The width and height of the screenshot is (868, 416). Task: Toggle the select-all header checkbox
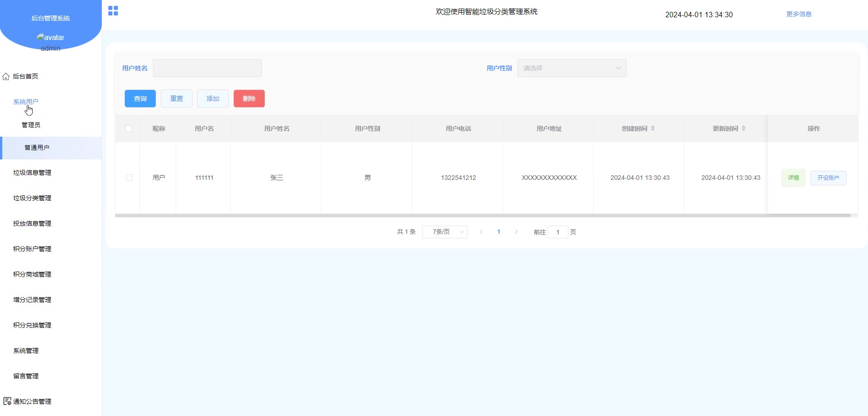(x=128, y=129)
